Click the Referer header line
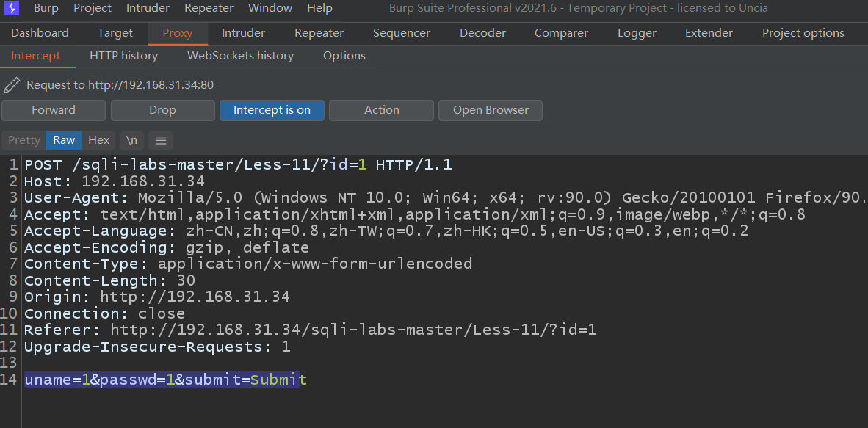The height and width of the screenshot is (428, 868). point(311,330)
